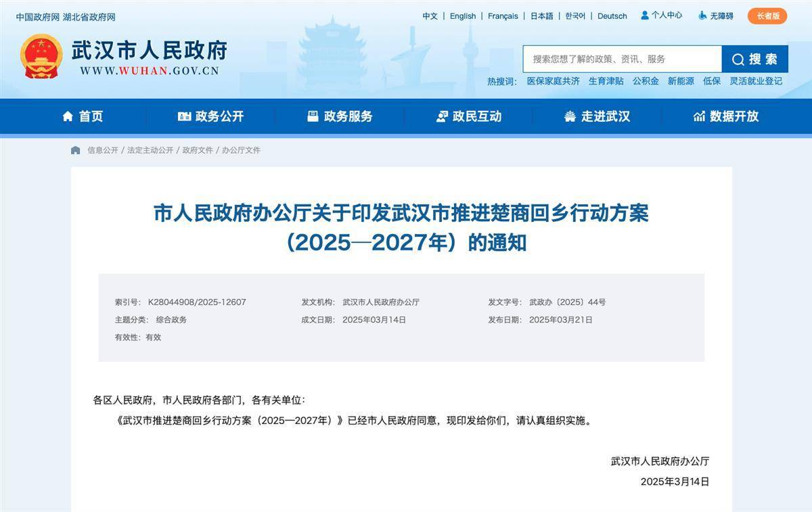Open the 中国政府网 link
Image resolution: width=812 pixels, height=512 pixels.
tap(38, 16)
